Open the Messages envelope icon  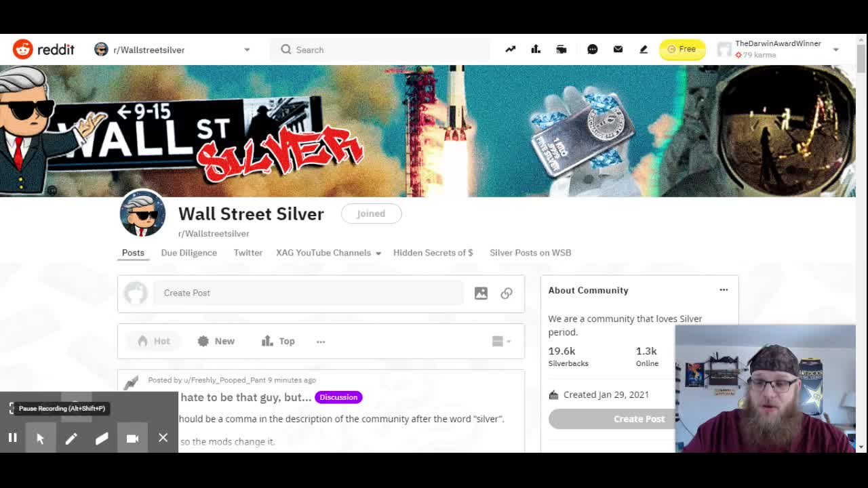618,49
